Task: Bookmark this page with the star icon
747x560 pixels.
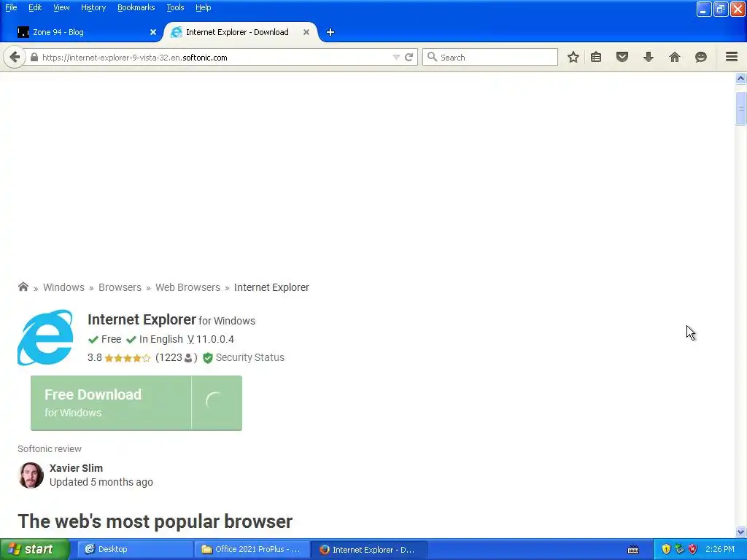Action: tap(573, 57)
